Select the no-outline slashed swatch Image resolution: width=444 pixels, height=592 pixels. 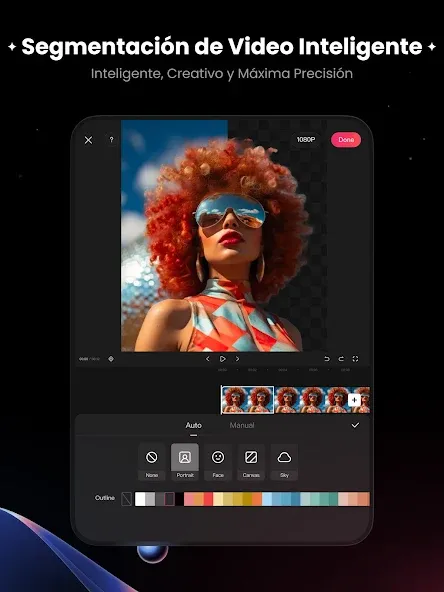click(x=126, y=499)
